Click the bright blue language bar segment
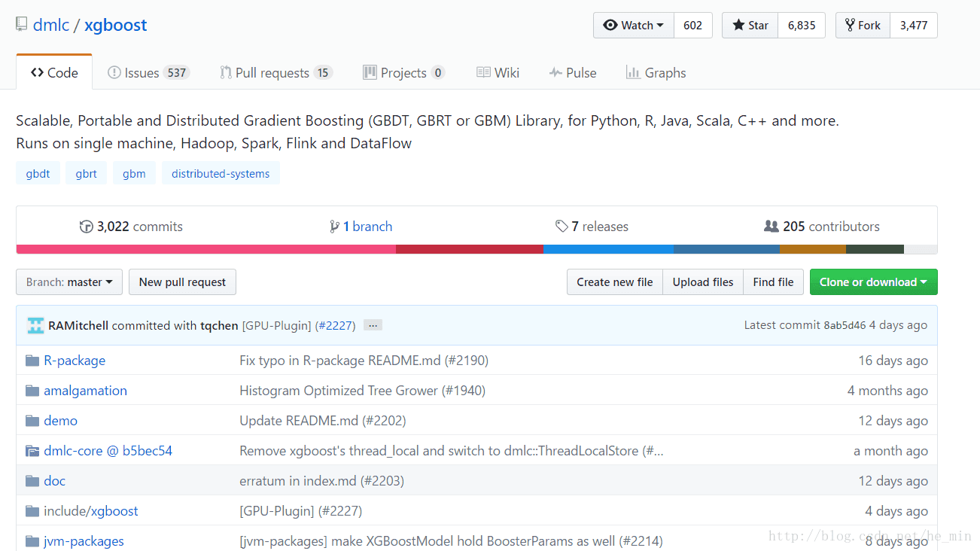The image size is (980, 551). click(608, 249)
